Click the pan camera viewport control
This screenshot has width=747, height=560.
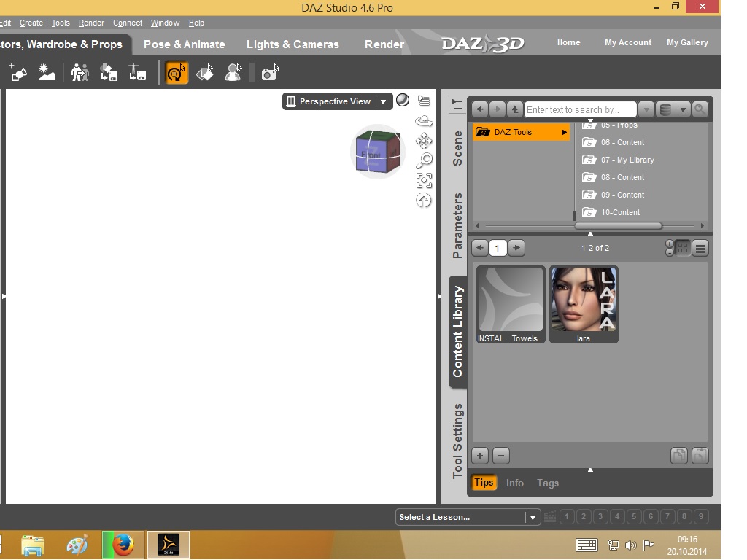(x=424, y=141)
